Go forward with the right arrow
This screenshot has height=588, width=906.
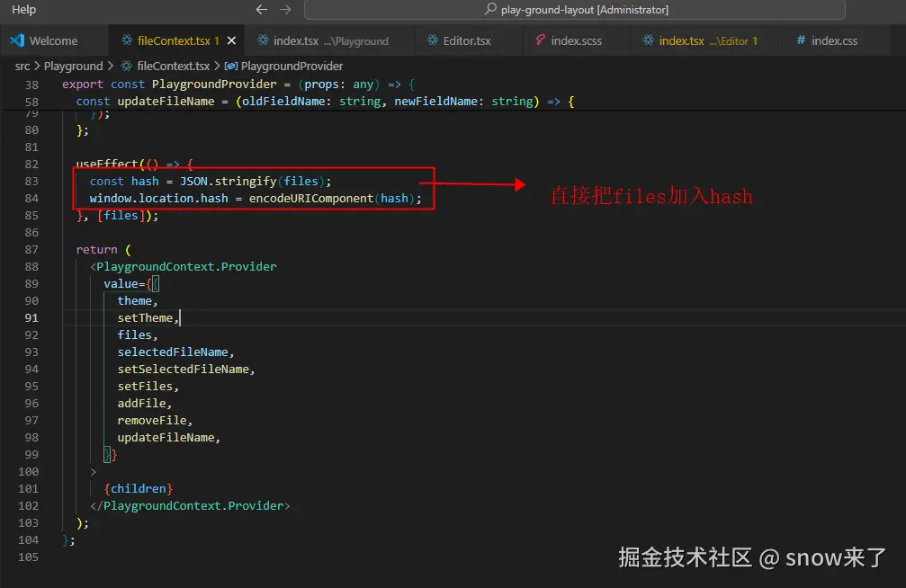pos(285,9)
